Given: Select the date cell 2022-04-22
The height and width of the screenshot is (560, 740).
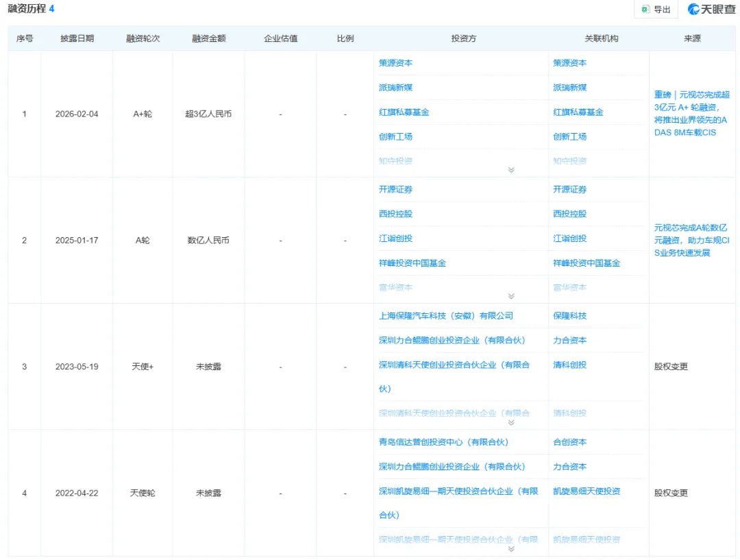Looking at the screenshot, I should tap(77, 493).
